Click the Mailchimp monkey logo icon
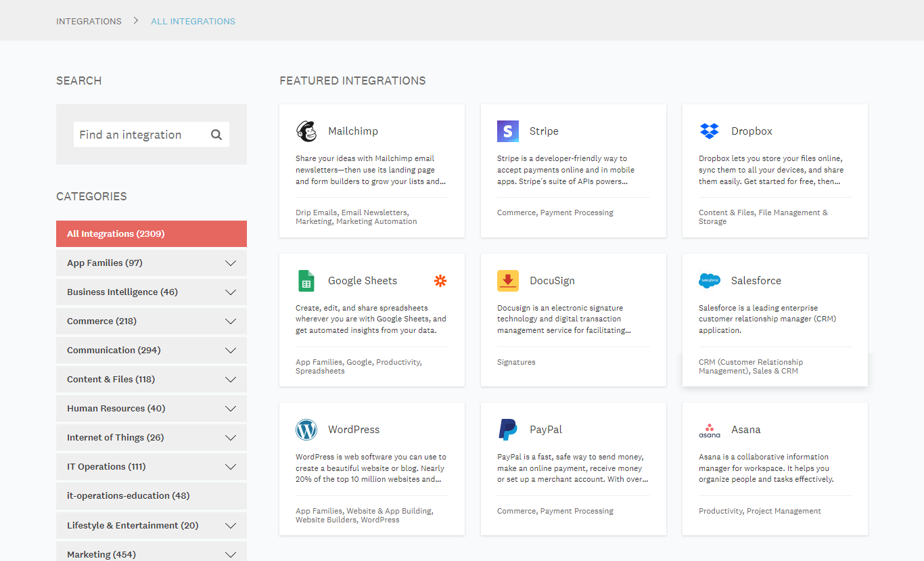 pos(306,131)
